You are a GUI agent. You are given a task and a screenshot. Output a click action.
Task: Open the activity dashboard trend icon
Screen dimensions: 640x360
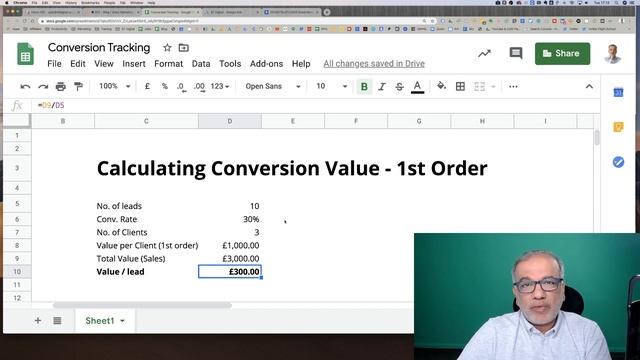[x=484, y=53]
